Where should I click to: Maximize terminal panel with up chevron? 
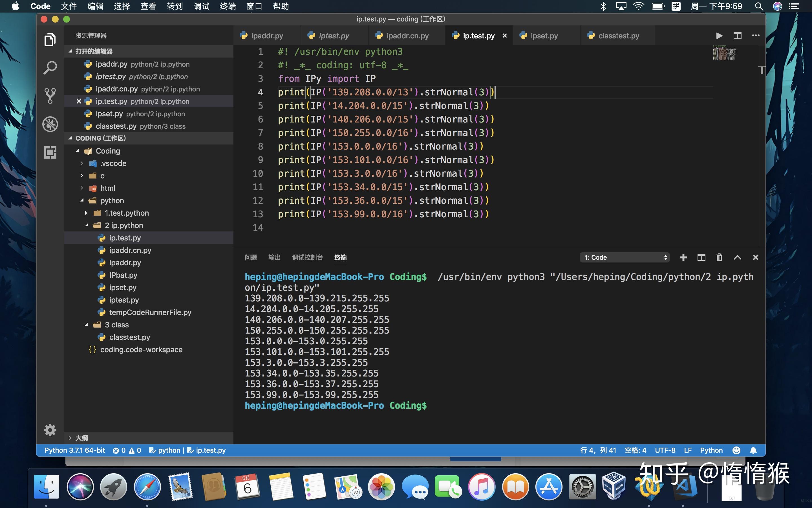click(x=737, y=257)
